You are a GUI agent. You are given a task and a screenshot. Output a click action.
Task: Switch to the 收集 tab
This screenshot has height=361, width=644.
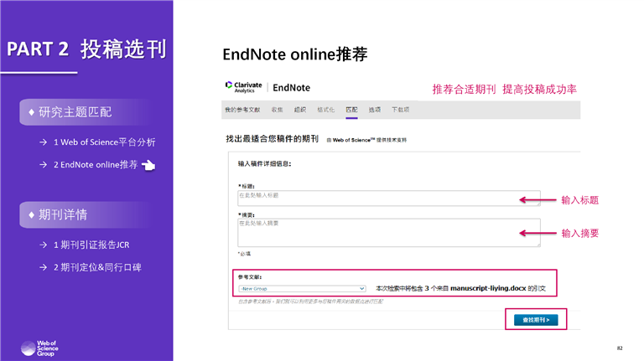pyautogui.click(x=278, y=110)
